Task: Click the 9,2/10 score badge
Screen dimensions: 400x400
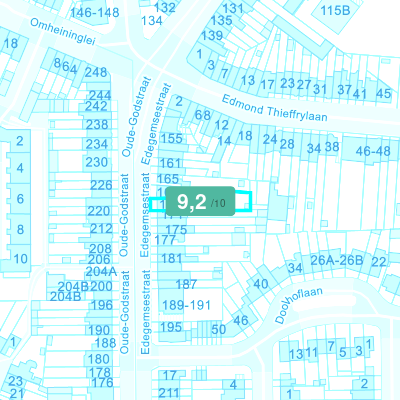Action: tap(200, 201)
